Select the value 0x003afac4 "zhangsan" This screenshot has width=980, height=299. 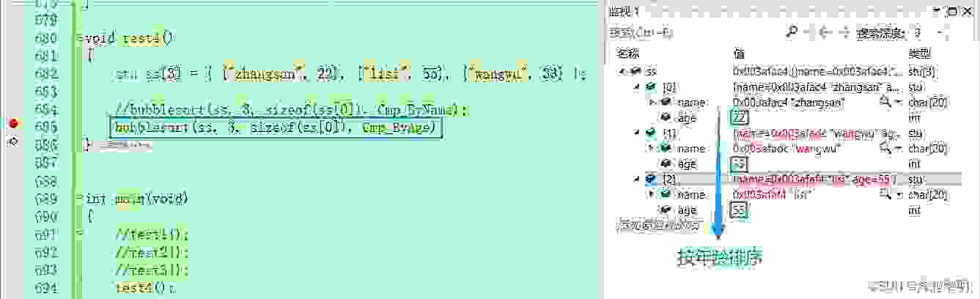(790, 102)
